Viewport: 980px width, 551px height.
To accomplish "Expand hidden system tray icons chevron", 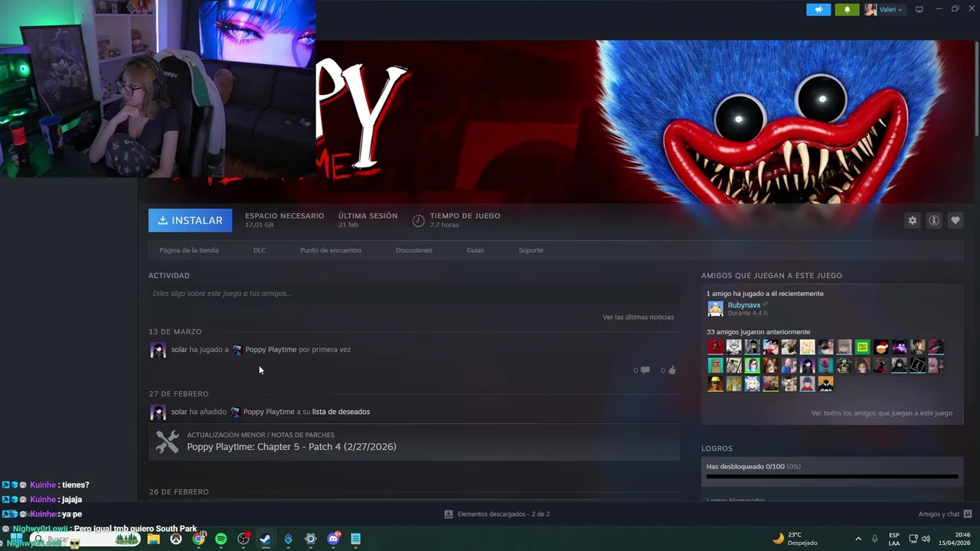I will click(857, 539).
